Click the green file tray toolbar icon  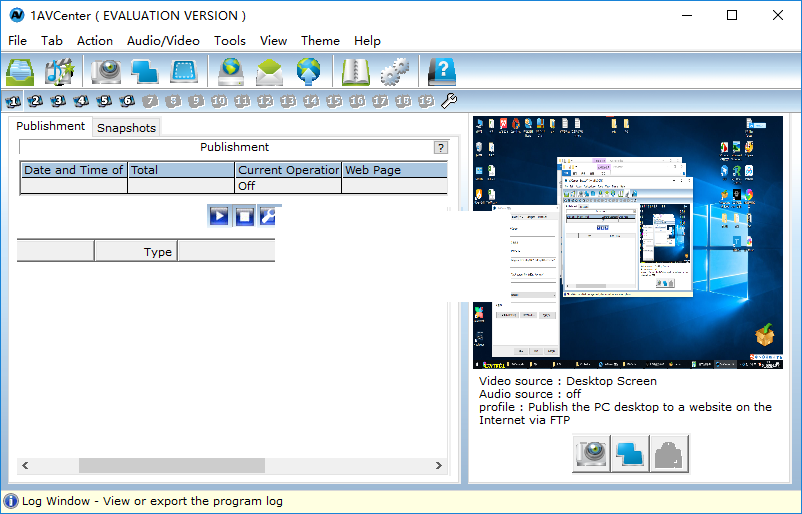tap(20, 72)
